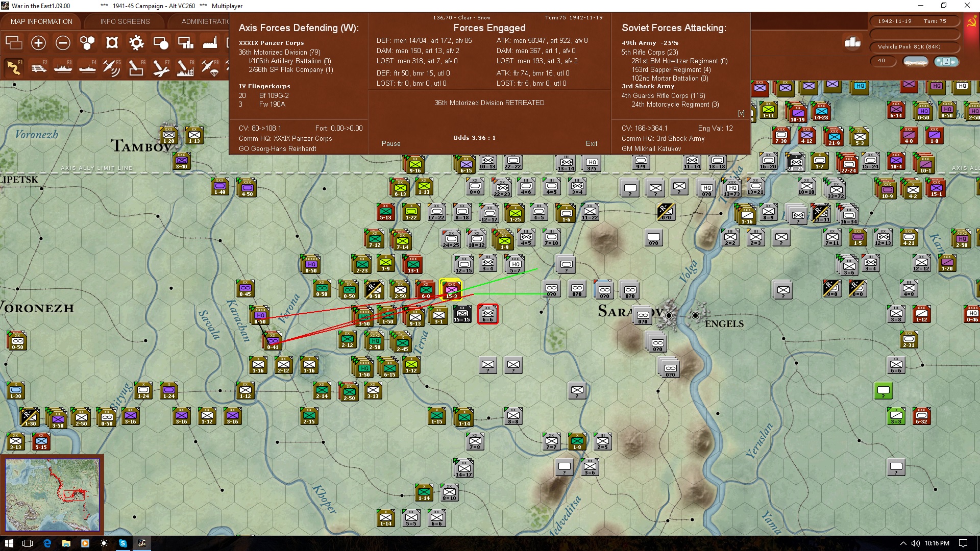Viewport: 980px width, 551px height.
Task: Click the Soviet hammer and sickle flag
Action: 971,22
